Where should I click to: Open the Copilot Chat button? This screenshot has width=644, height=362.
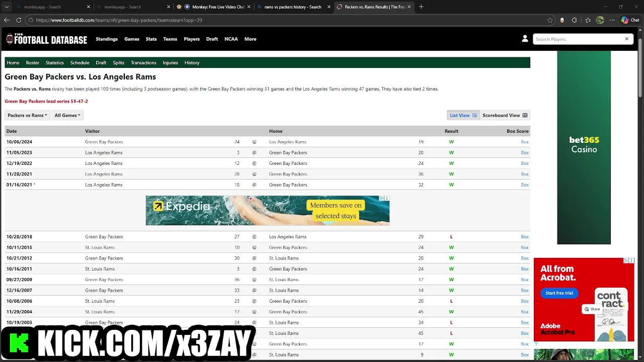pos(630,20)
